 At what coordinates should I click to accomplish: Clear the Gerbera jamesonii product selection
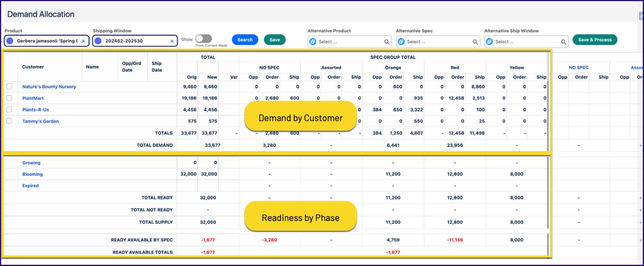(x=84, y=41)
